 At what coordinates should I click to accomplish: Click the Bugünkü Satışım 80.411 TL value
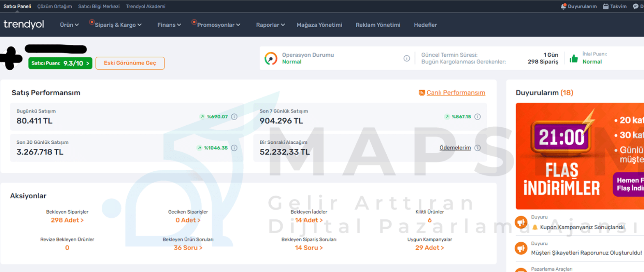tap(34, 121)
